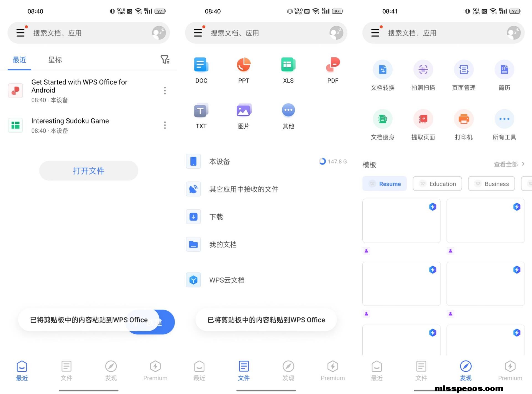The image size is (532, 394).
Task: Open hamburger menu in right screen
Action: click(375, 33)
